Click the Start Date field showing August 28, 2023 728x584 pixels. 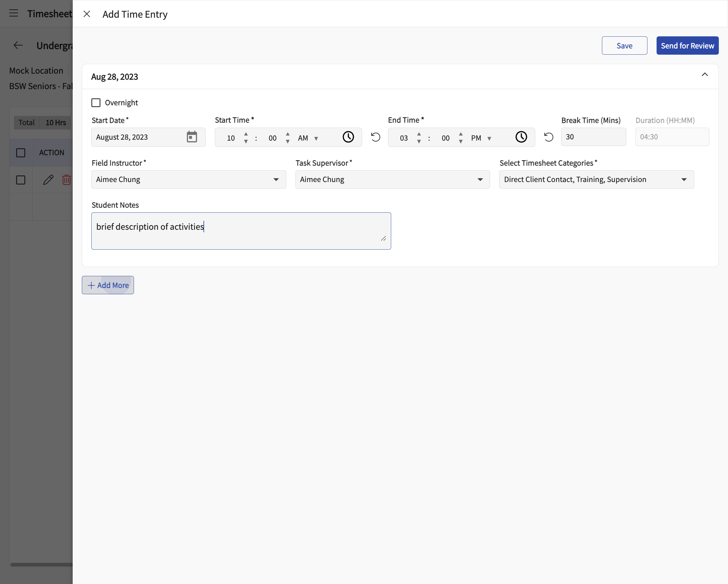(x=148, y=137)
